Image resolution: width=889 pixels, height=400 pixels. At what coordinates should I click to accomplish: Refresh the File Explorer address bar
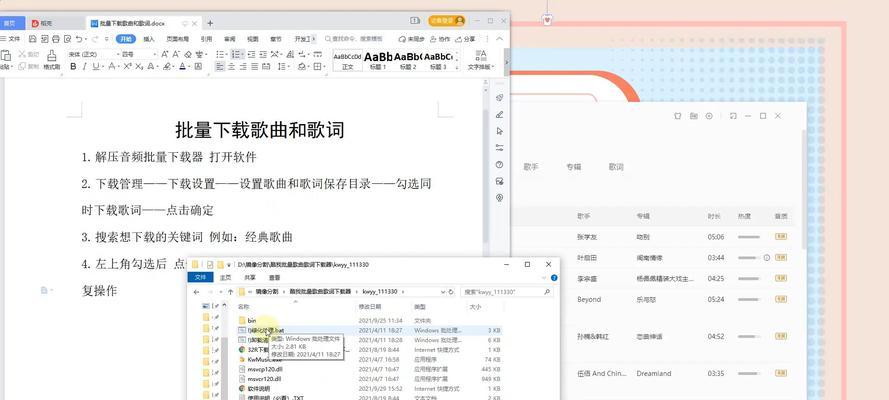click(451, 292)
